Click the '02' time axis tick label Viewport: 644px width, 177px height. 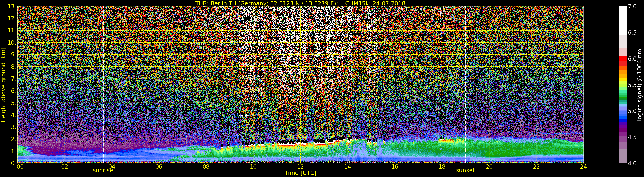65,167
